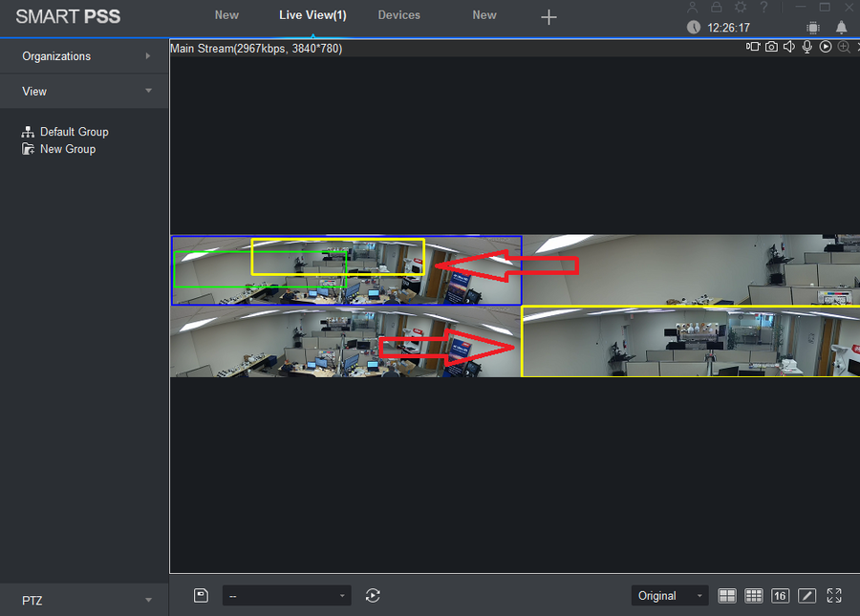860x616 pixels.
Task: Switch to the Devices tab
Action: (398, 15)
